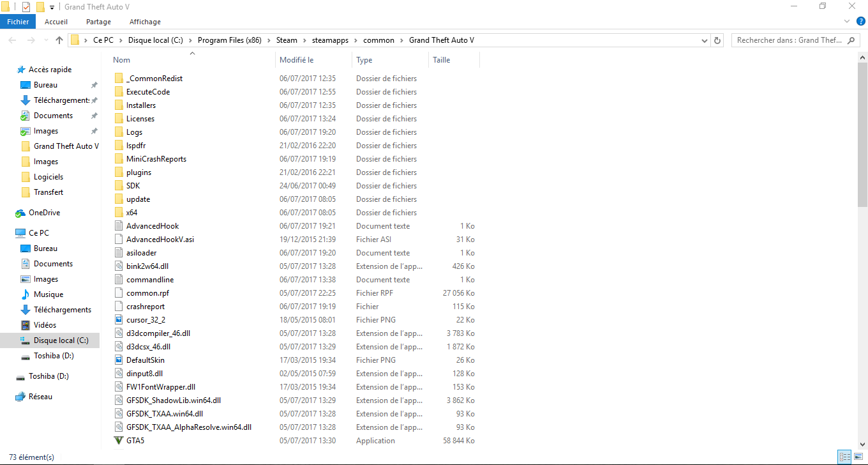This screenshot has height=465, width=868.
Task: Select the plugins folder name
Action: tap(138, 172)
